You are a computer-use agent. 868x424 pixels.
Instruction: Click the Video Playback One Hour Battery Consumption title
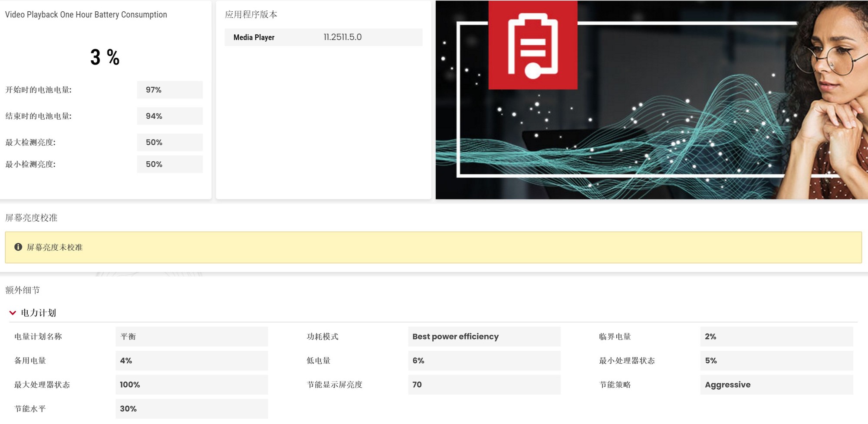[x=86, y=14]
